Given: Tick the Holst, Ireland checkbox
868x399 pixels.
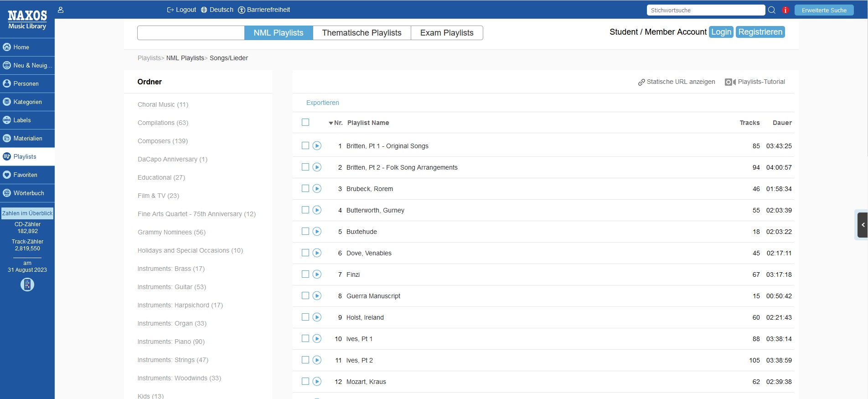Looking at the screenshot, I should pyautogui.click(x=305, y=317).
